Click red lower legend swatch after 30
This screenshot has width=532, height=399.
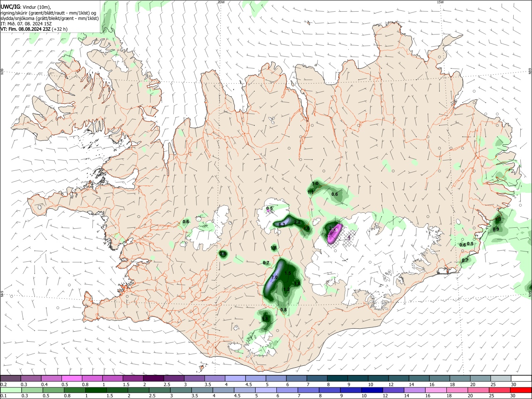pos(521,390)
